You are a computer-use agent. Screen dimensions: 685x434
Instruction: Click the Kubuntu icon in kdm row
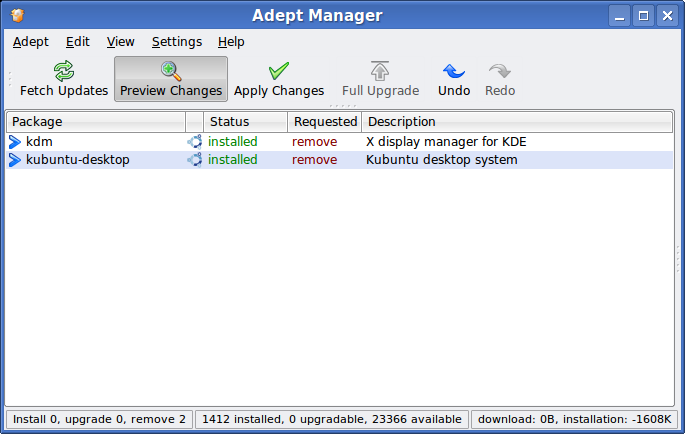[x=194, y=142]
